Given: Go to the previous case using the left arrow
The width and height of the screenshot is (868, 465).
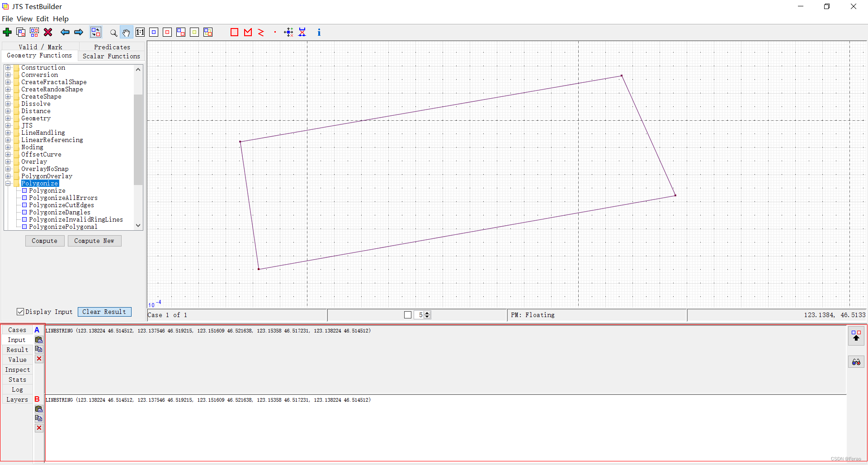Looking at the screenshot, I should coord(65,32).
